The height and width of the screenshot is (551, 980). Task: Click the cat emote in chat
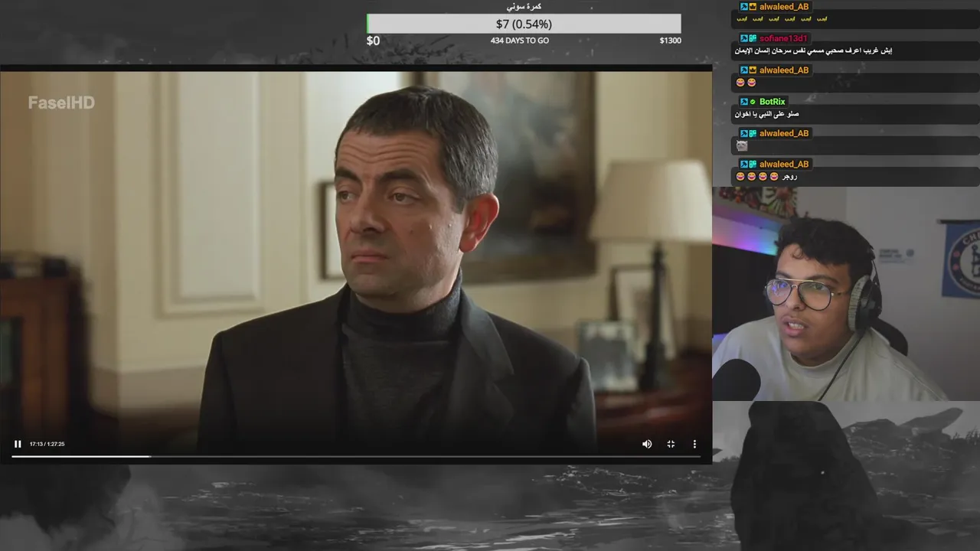(x=742, y=145)
